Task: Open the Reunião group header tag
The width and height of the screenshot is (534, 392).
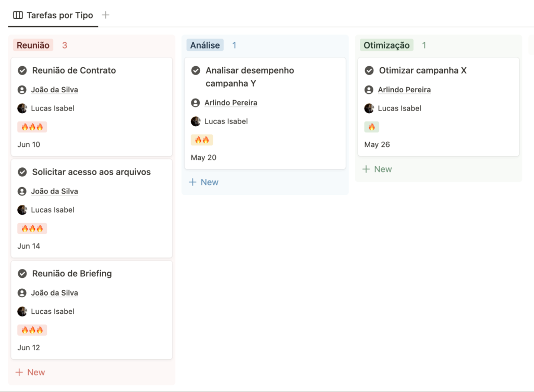Action: tap(33, 45)
